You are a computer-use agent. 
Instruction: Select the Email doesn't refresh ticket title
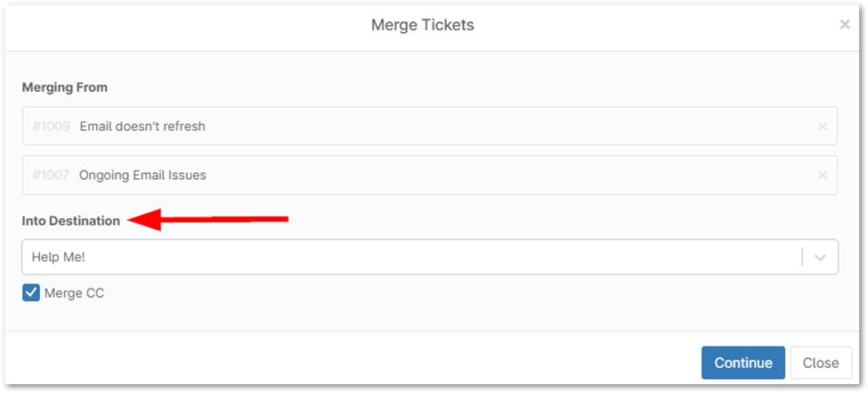point(142,127)
